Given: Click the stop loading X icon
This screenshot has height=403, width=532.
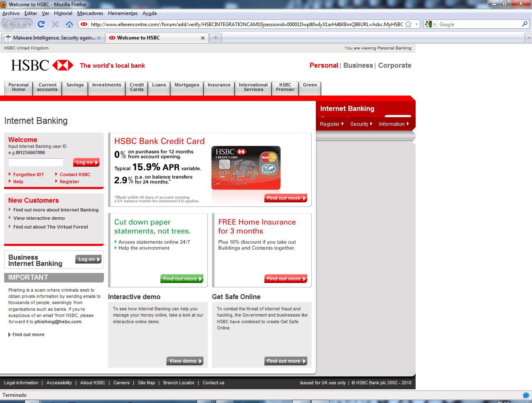Looking at the screenshot, I should [x=55, y=24].
